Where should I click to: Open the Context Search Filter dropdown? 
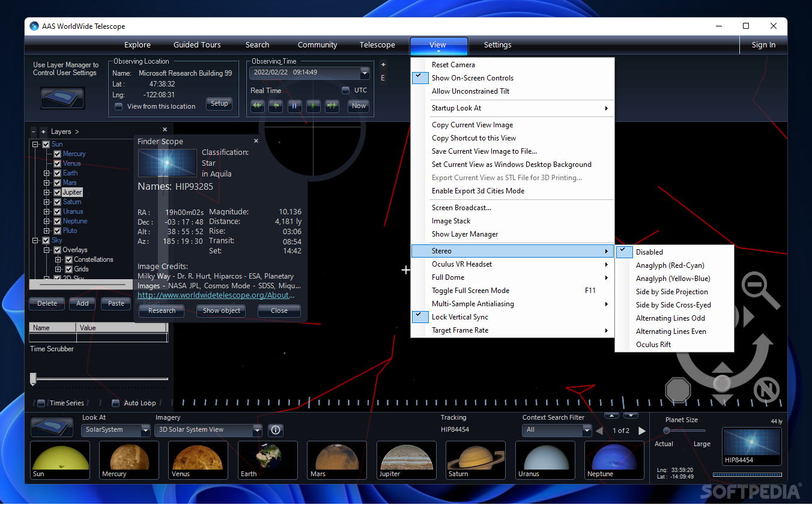pos(587,430)
